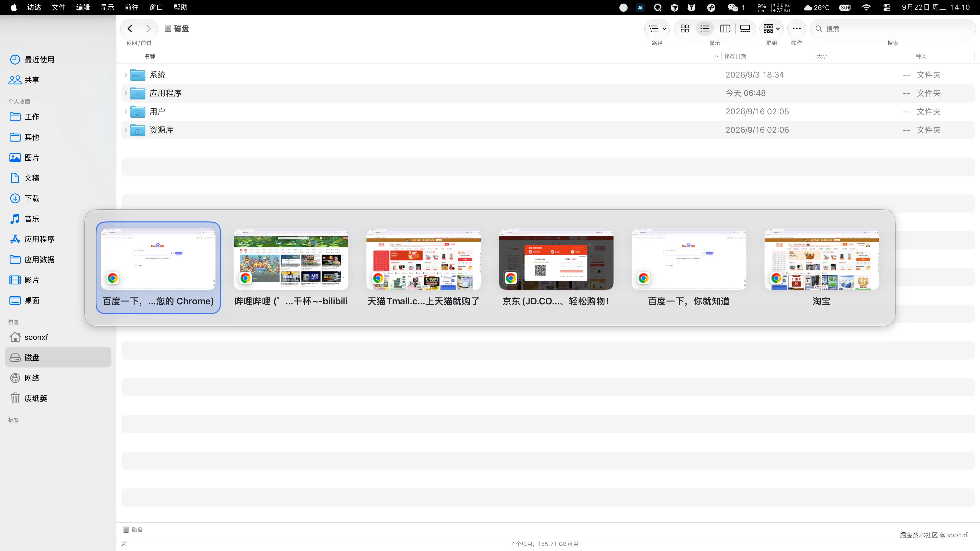
Task: Open 废纸篓 in the sidebar
Action: pos(58,398)
